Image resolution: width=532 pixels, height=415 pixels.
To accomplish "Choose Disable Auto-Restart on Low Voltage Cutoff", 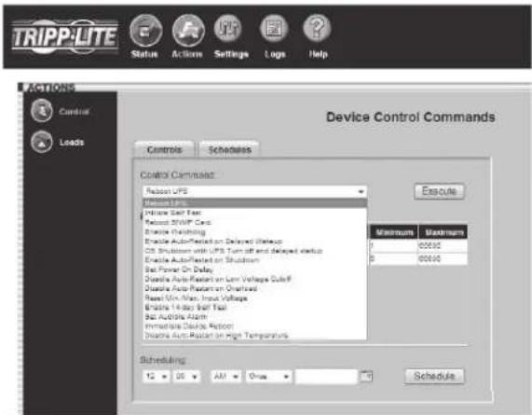I will (x=254, y=279).
